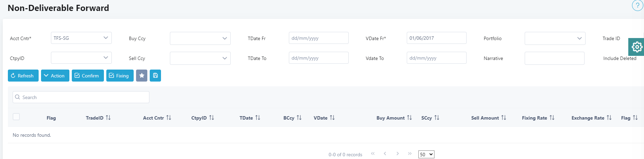Click the save disk icon button
Image resolution: width=644 pixels, height=159 pixels.
(155, 76)
